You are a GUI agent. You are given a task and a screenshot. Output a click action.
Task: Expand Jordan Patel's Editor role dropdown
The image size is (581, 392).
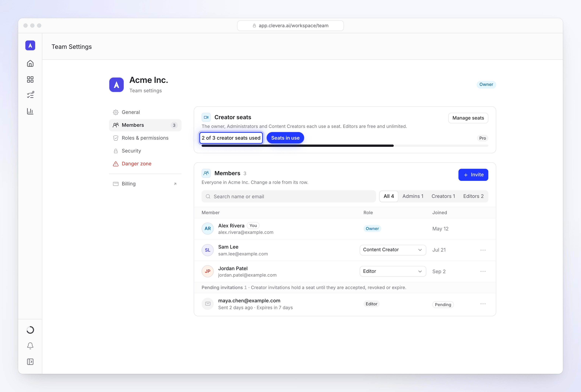coord(393,271)
